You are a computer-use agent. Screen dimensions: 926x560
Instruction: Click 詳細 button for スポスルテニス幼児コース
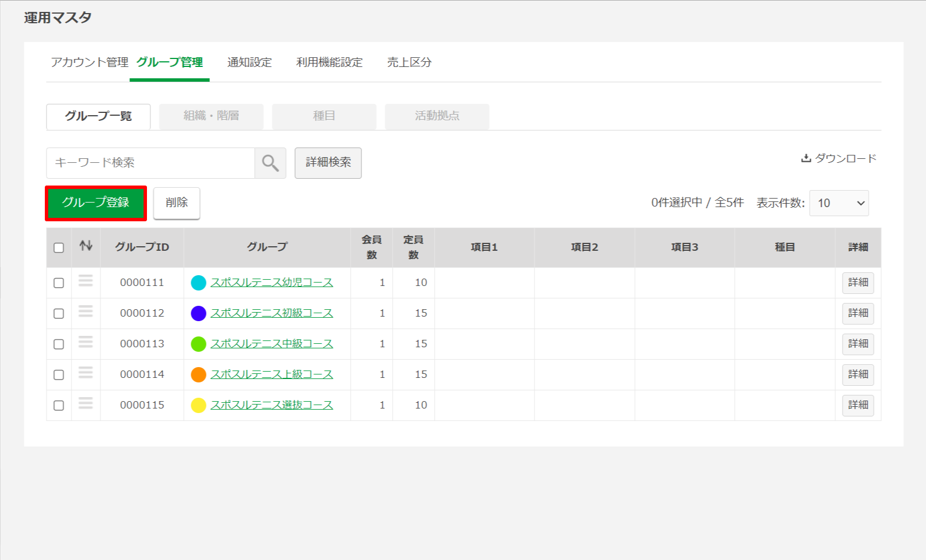coord(858,283)
